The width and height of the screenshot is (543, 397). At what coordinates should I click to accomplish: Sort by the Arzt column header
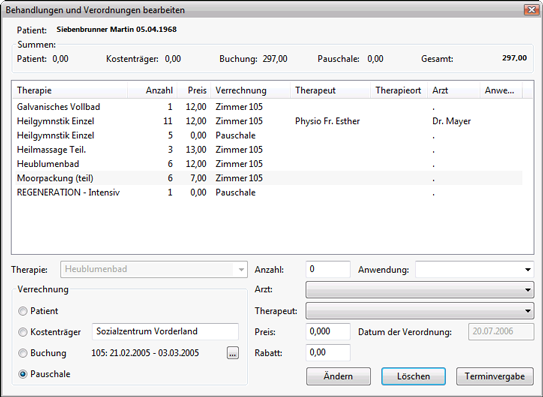[x=454, y=91]
